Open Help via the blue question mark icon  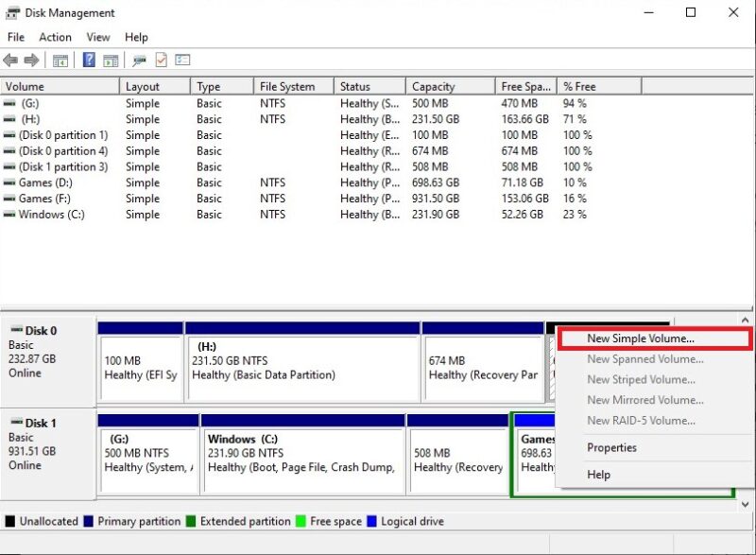tap(89, 60)
